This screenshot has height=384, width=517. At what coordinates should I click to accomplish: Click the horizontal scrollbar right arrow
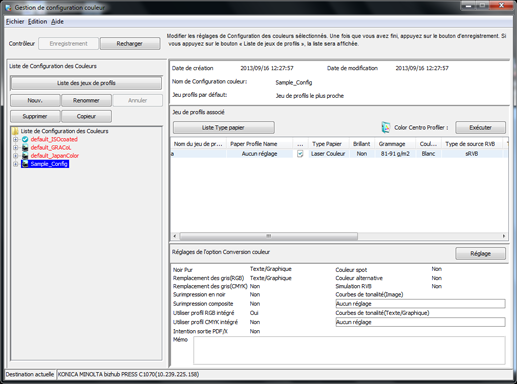click(504, 236)
